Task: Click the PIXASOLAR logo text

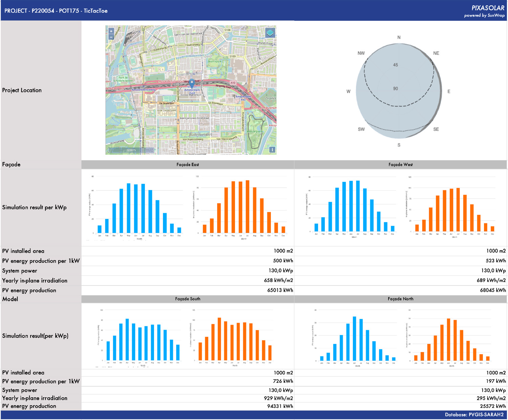Action: point(488,8)
